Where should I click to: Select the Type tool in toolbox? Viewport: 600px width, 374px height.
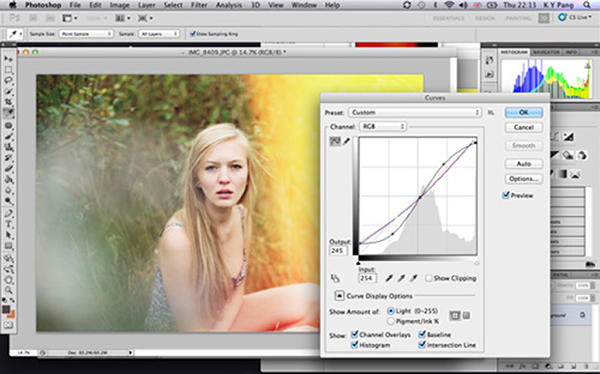tap(8, 224)
